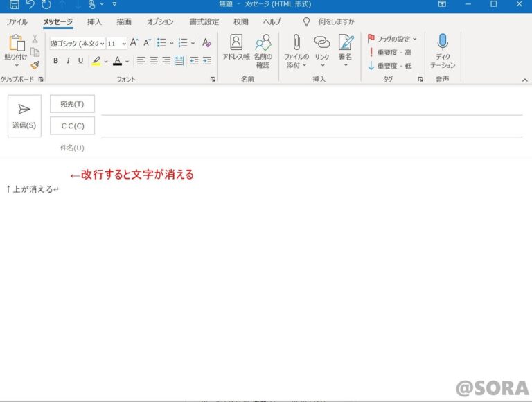
Task: Expand the 貼り付け options arrow
Action: [x=17, y=65]
